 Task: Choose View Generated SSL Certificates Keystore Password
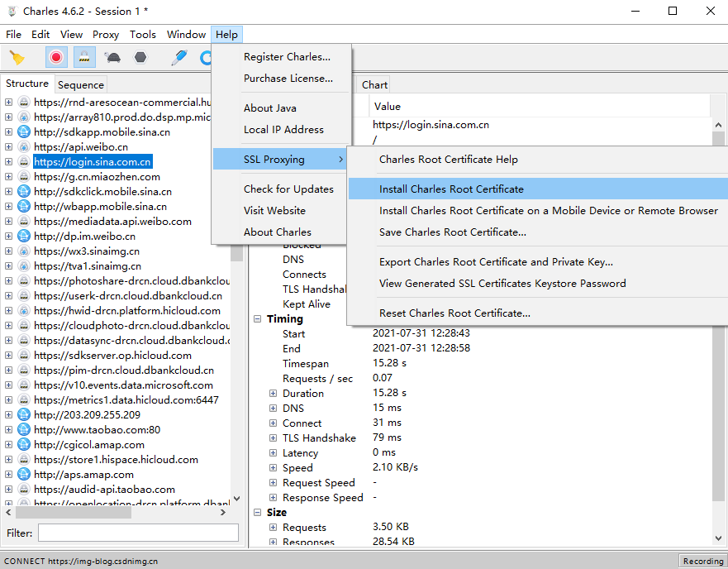[x=539, y=283]
